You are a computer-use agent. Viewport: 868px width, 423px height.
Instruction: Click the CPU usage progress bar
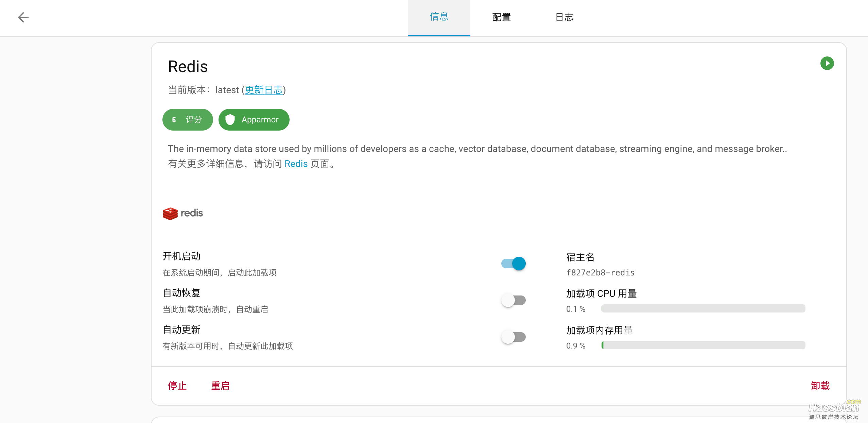tap(703, 309)
